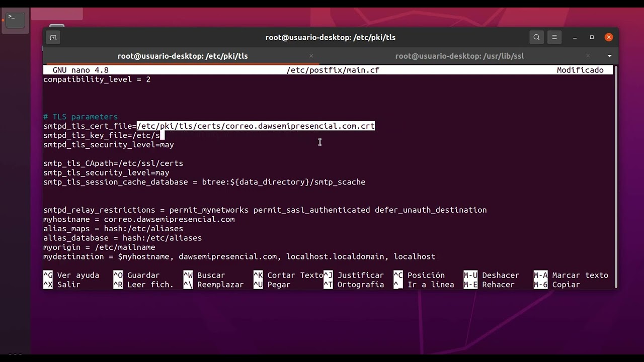The width and height of the screenshot is (644, 362).
Task: Maximize the terminal window
Action: [592, 37]
